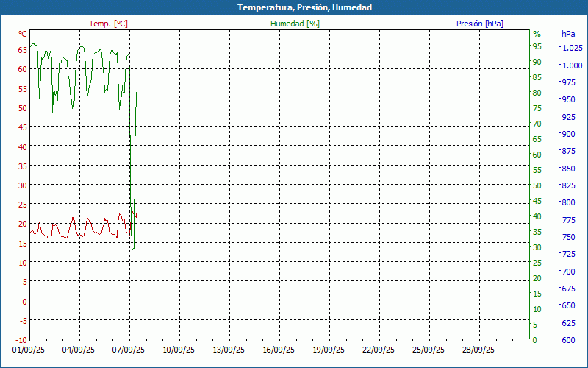Click the red °C unit label
588x368 pixels.
coord(23,34)
